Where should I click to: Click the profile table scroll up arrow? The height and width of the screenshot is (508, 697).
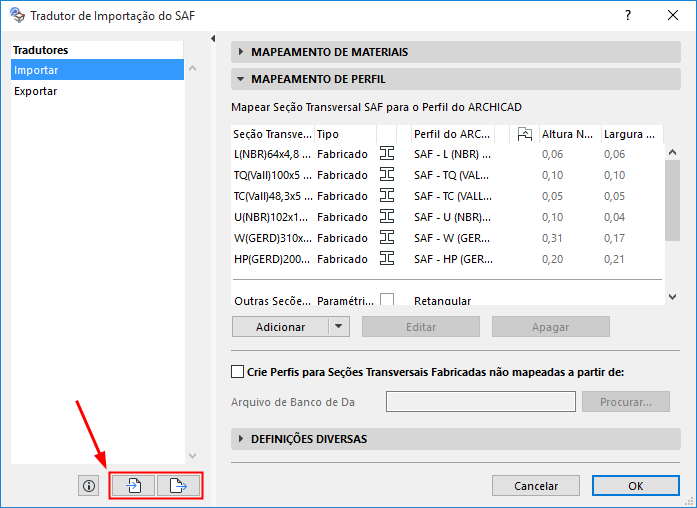pos(673,152)
